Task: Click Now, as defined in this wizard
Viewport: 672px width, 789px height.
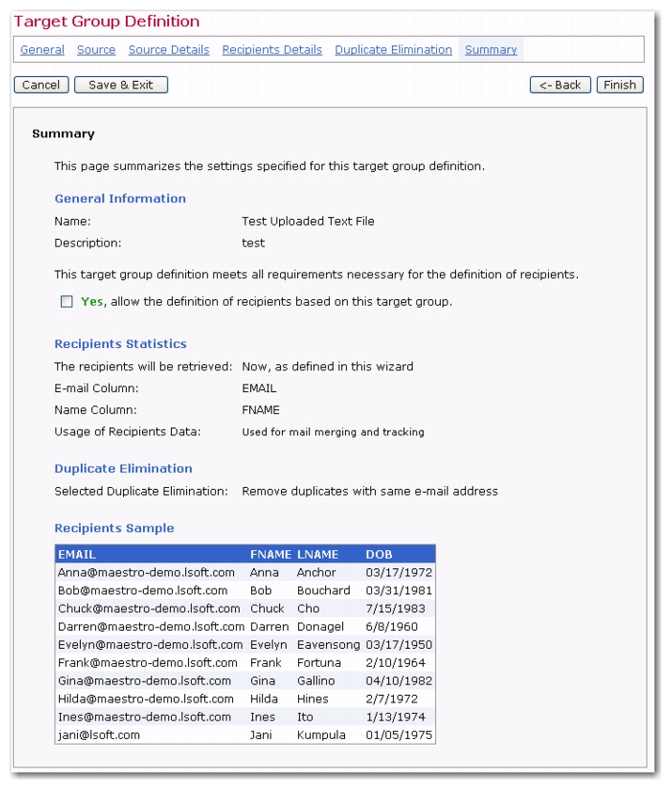Action: coord(327,367)
